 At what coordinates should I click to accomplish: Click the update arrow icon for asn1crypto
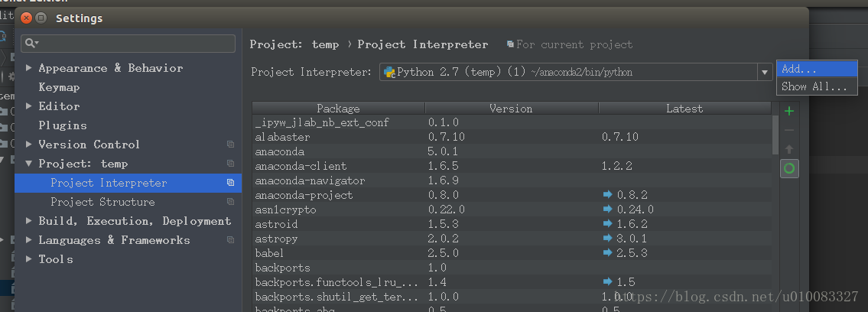tap(608, 209)
